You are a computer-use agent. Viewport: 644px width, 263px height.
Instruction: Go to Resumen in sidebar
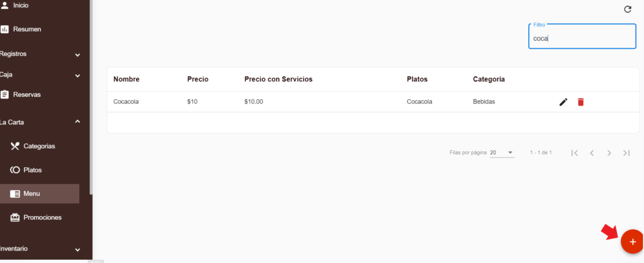27,29
